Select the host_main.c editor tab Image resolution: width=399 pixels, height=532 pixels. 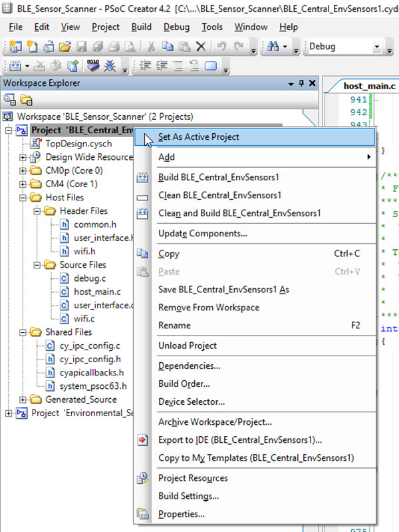369,86
